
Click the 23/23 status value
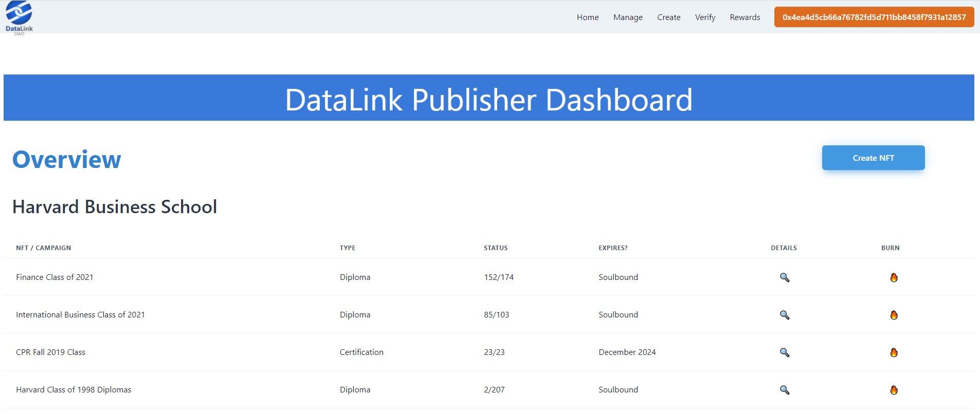[x=494, y=352]
